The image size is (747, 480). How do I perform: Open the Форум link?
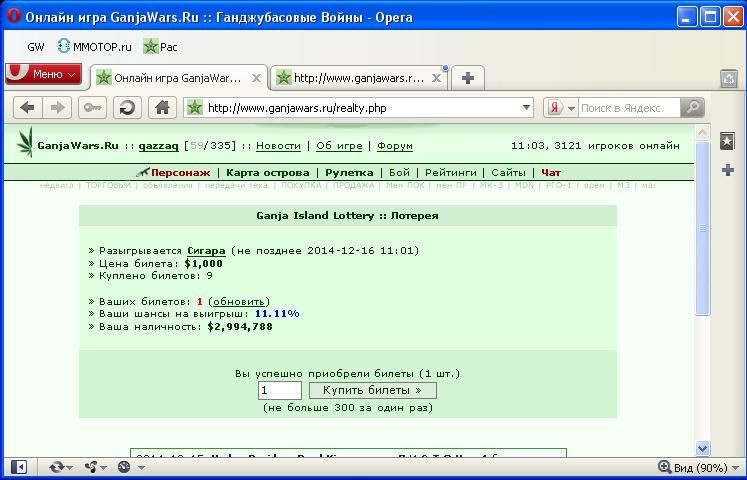(394, 146)
